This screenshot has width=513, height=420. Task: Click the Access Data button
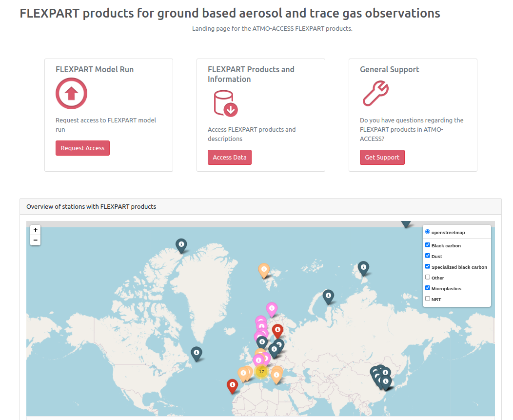229,158
